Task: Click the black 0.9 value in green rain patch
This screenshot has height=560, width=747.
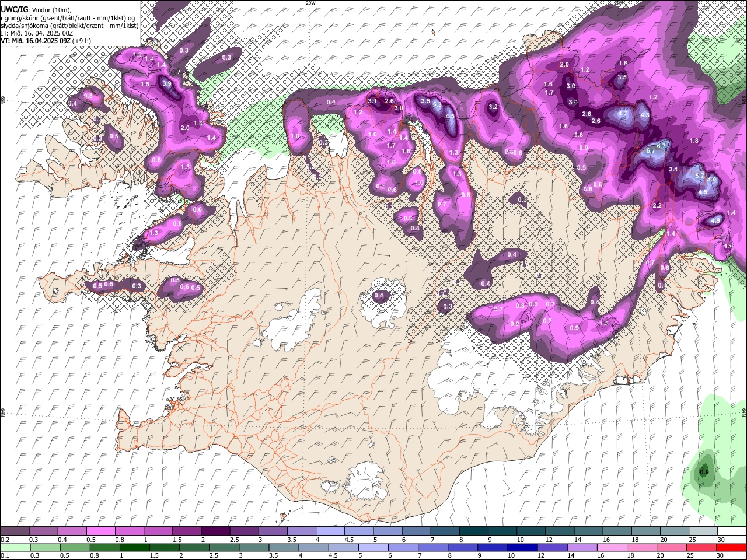Action: click(x=704, y=472)
